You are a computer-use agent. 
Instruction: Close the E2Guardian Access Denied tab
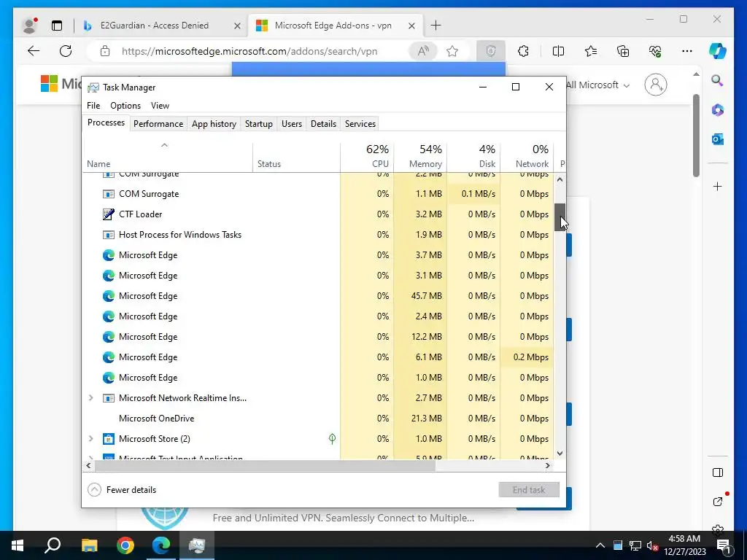[x=237, y=26]
